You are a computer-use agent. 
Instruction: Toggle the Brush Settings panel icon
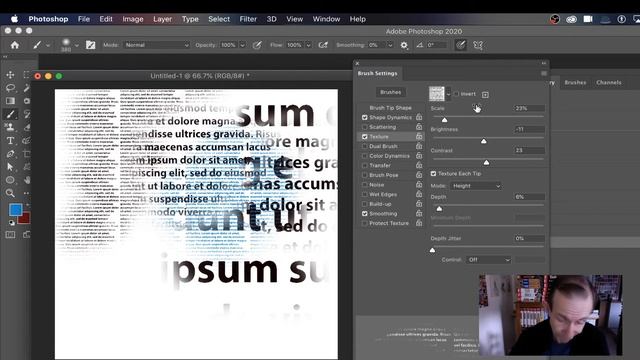[91, 45]
